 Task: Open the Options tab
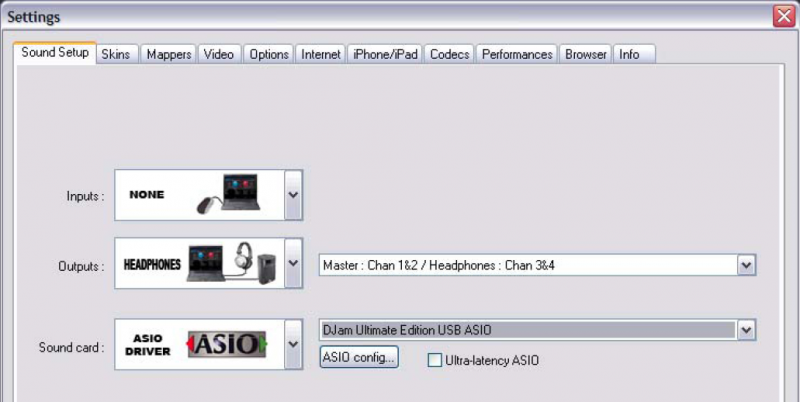pyautogui.click(x=269, y=55)
